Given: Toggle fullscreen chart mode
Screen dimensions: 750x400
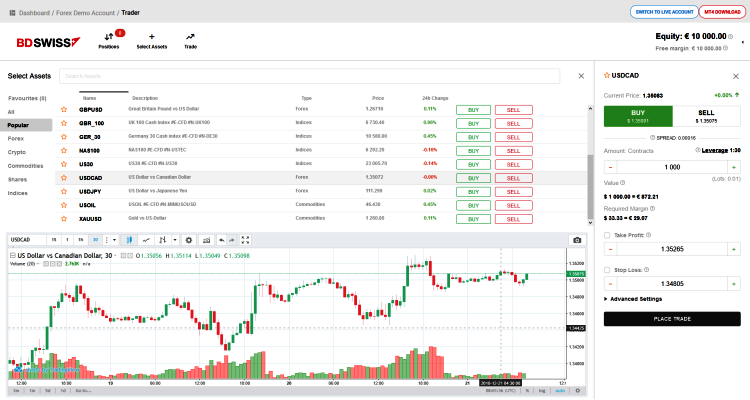Looking at the screenshot, I should [x=245, y=240].
